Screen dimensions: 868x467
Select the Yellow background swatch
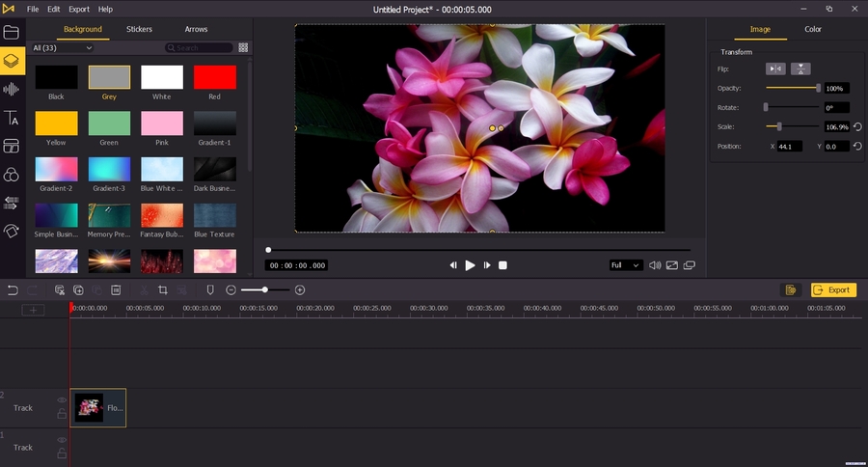click(57, 123)
